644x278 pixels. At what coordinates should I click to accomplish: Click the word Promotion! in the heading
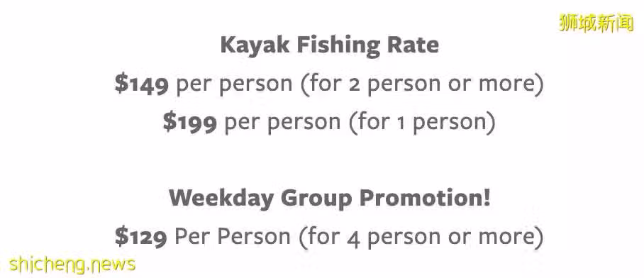pos(425,199)
